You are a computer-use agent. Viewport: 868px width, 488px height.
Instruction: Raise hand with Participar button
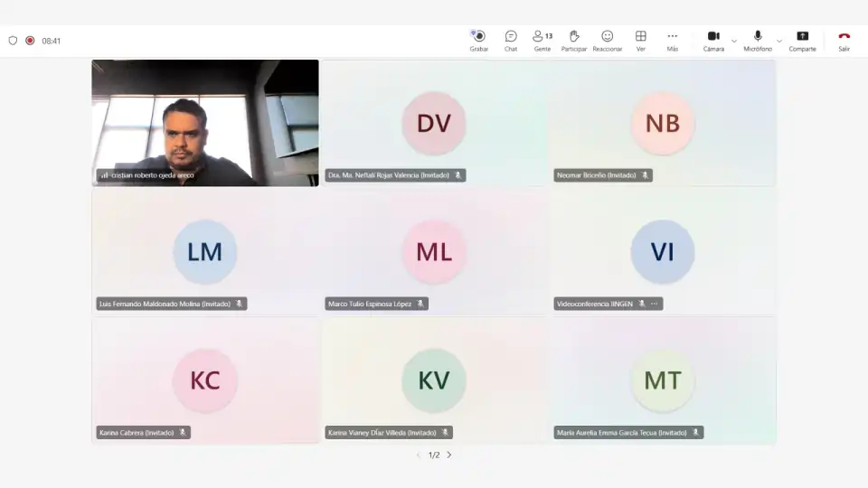click(x=573, y=41)
